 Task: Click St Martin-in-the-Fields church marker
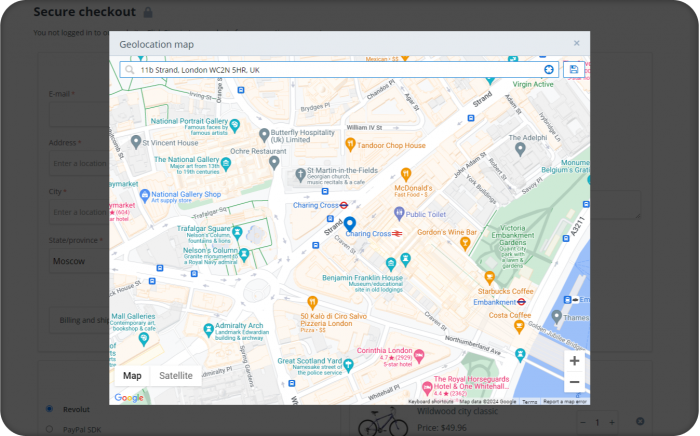click(x=300, y=175)
